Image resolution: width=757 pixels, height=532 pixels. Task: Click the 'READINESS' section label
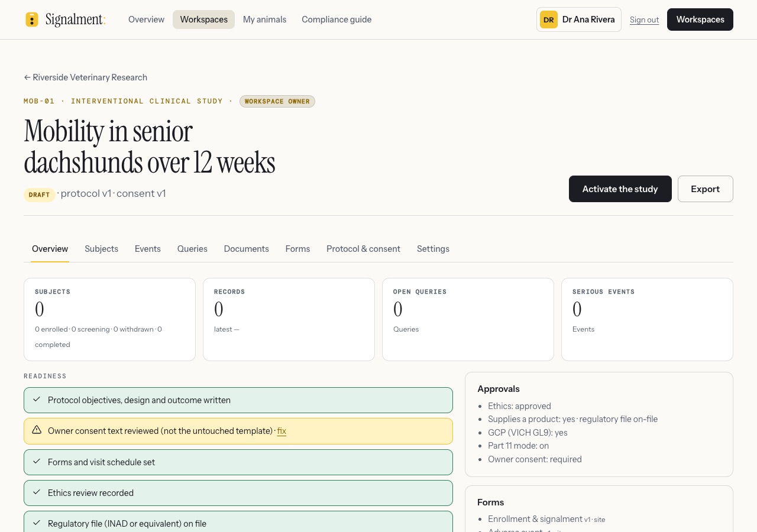coord(45,376)
